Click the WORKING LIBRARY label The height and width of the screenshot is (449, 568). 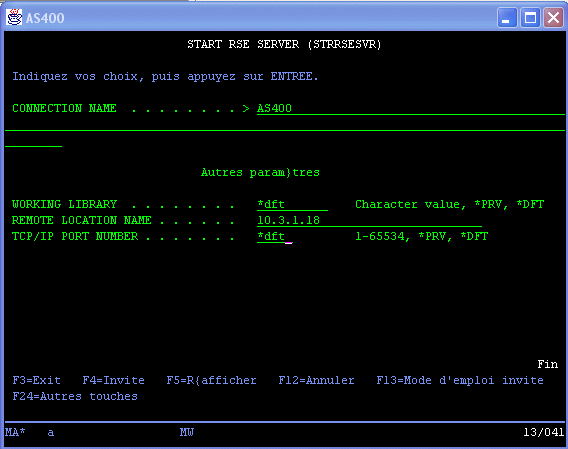[x=64, y=204]
